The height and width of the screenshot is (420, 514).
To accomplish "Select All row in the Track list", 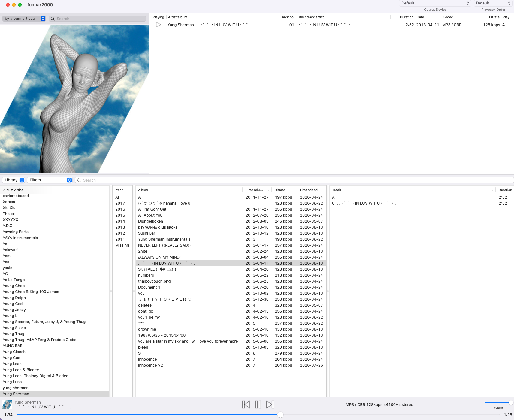I will (x=422, y=197).
